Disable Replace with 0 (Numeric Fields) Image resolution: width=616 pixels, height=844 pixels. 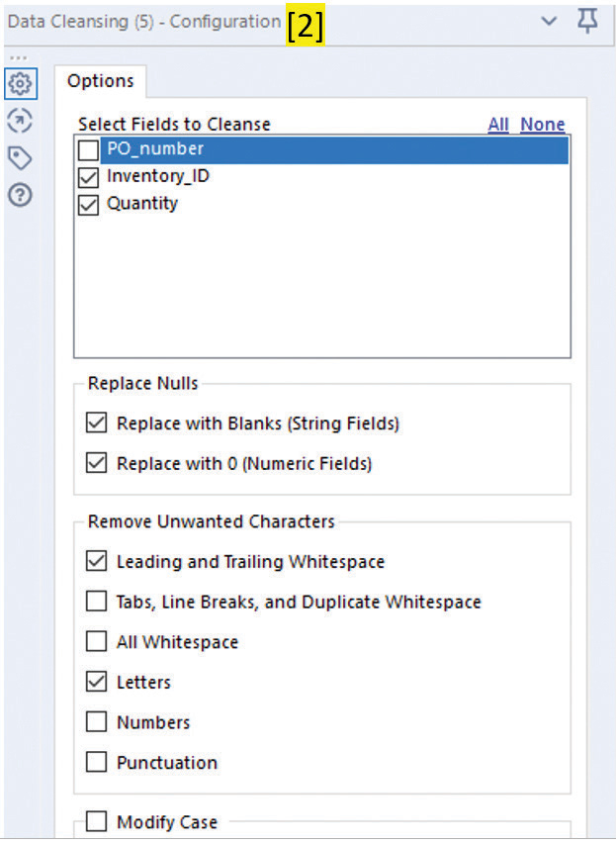pos(96,463)
